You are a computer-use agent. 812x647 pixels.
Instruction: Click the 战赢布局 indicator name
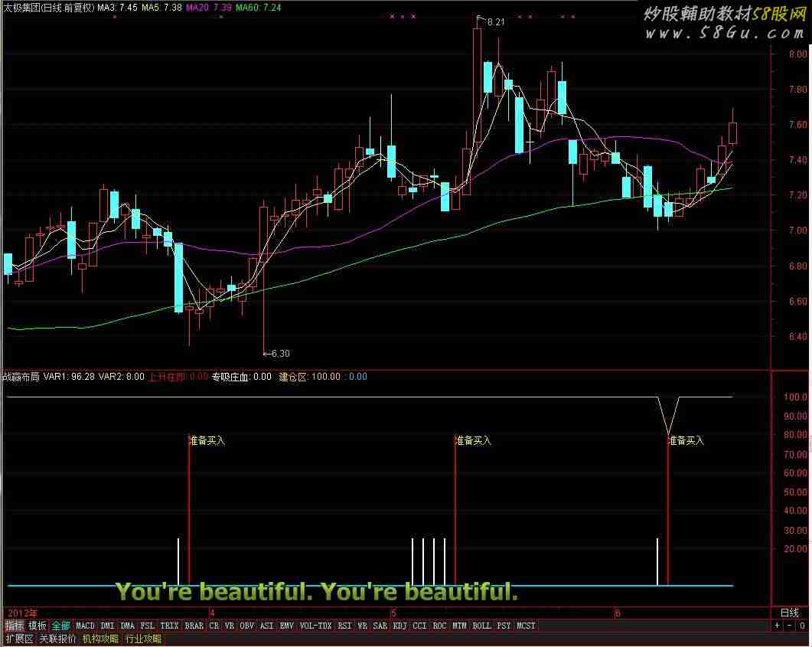(21, 377)
